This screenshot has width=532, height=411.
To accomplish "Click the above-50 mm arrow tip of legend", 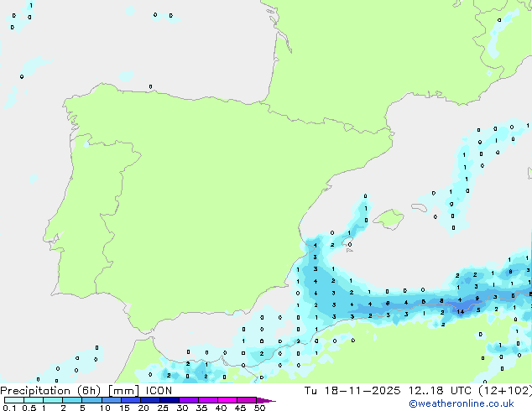I will [266, 401].
